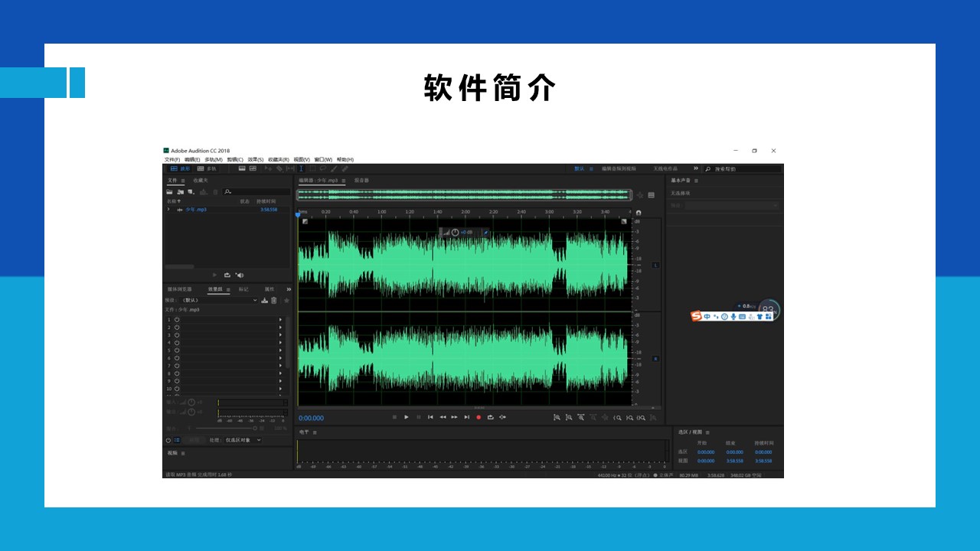Open the 效果(S) menu

click(255, 159)
